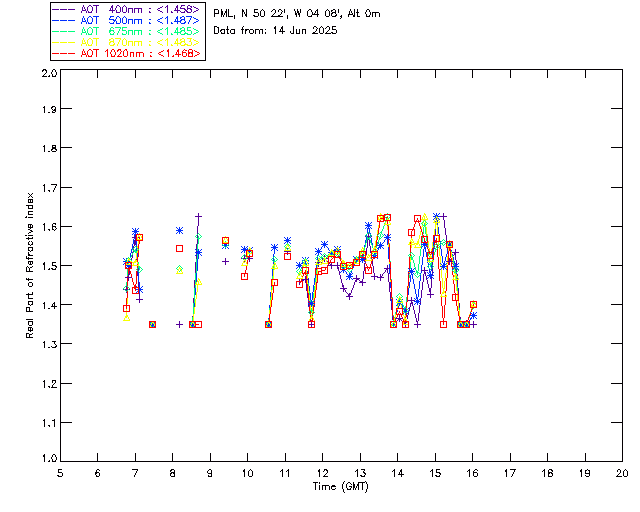Click the '10' tick label on time axis
Viewport: 640px width, 512px height.
point(247,473)
